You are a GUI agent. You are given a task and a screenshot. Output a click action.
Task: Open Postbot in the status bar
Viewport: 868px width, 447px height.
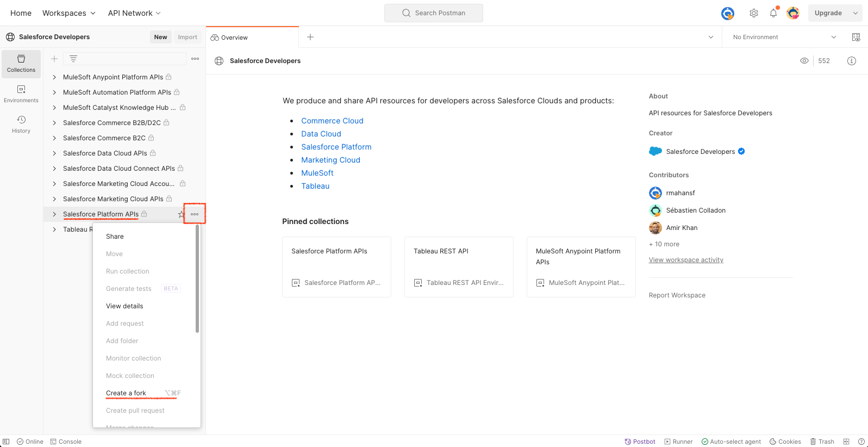pos(640,442)
